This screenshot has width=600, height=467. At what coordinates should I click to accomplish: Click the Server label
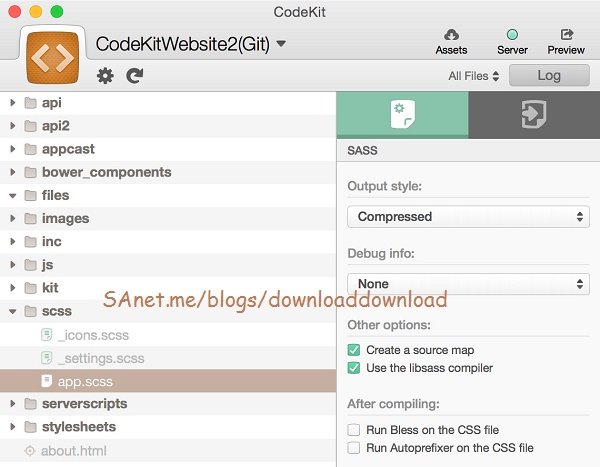coord(512,50)
